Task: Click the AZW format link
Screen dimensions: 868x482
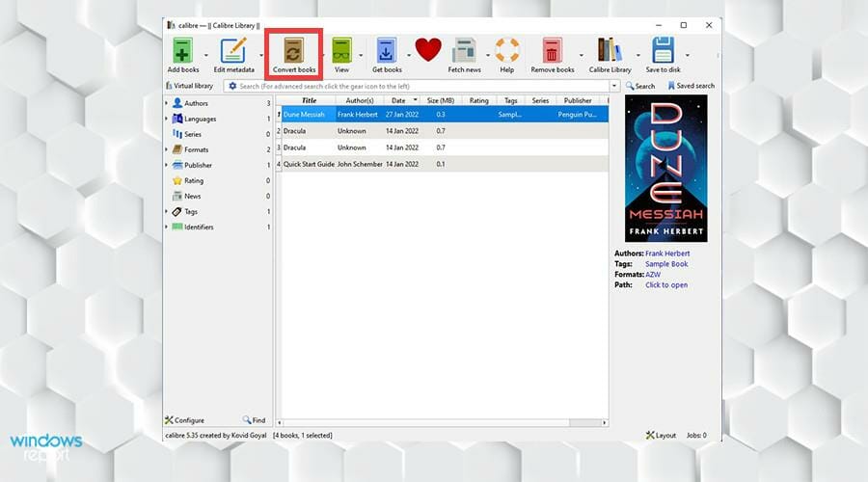Action: click(653, 275)
